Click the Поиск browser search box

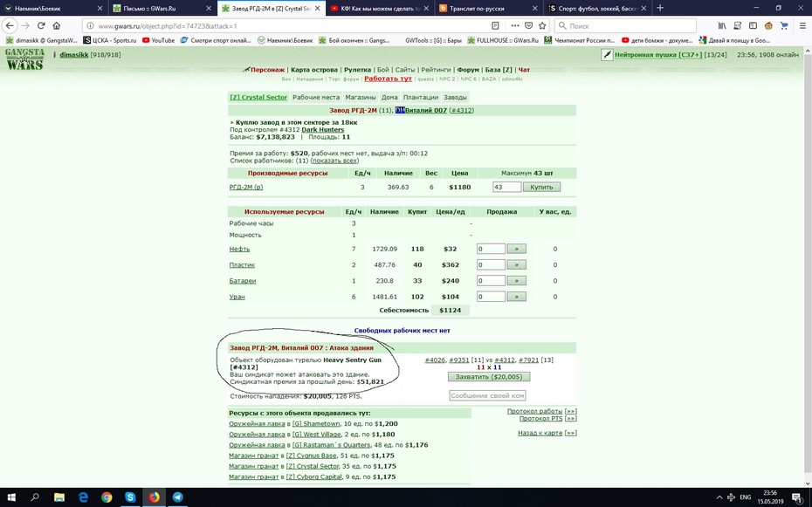click(625, 25)
